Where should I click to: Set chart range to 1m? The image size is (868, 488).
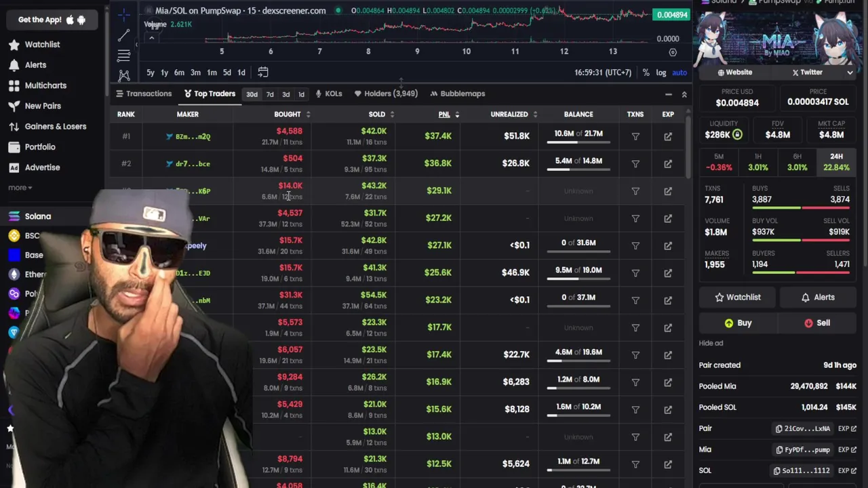point(212,73)
